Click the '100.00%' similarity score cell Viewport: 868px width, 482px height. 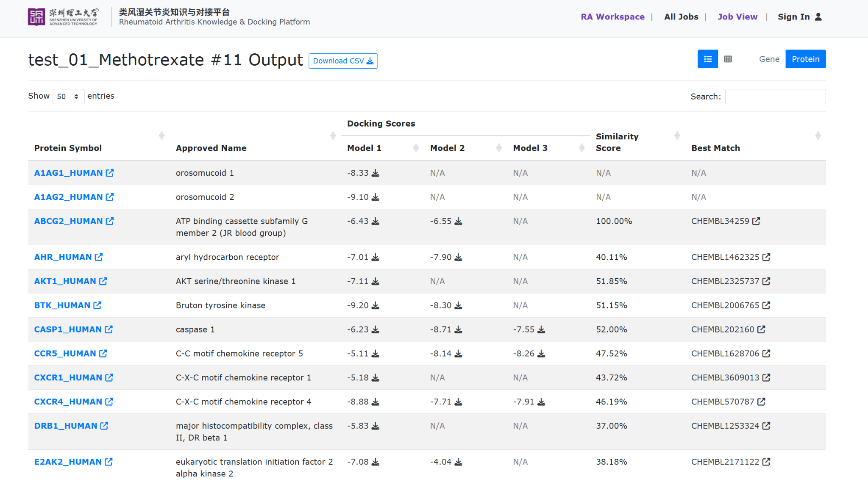click(x=614, y=221)
